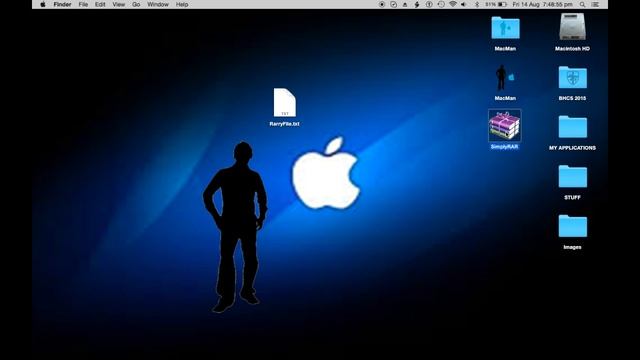
Task: Select the SimplyRAR application icon
Action: point(504,125)
